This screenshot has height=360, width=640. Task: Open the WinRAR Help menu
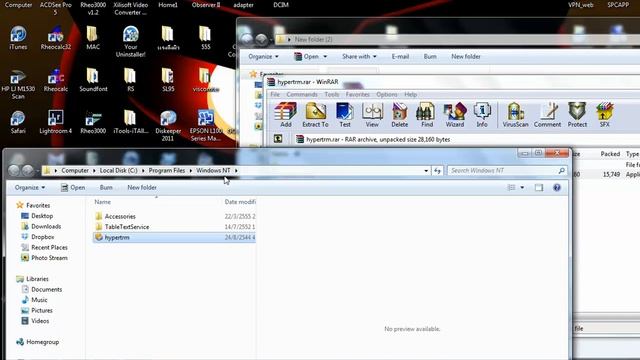tap(410, 94)
